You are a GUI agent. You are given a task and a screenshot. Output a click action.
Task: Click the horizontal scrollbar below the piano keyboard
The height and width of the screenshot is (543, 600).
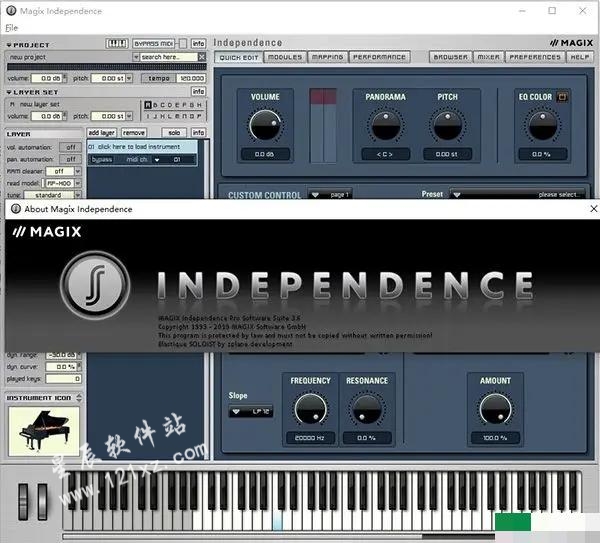279,536
